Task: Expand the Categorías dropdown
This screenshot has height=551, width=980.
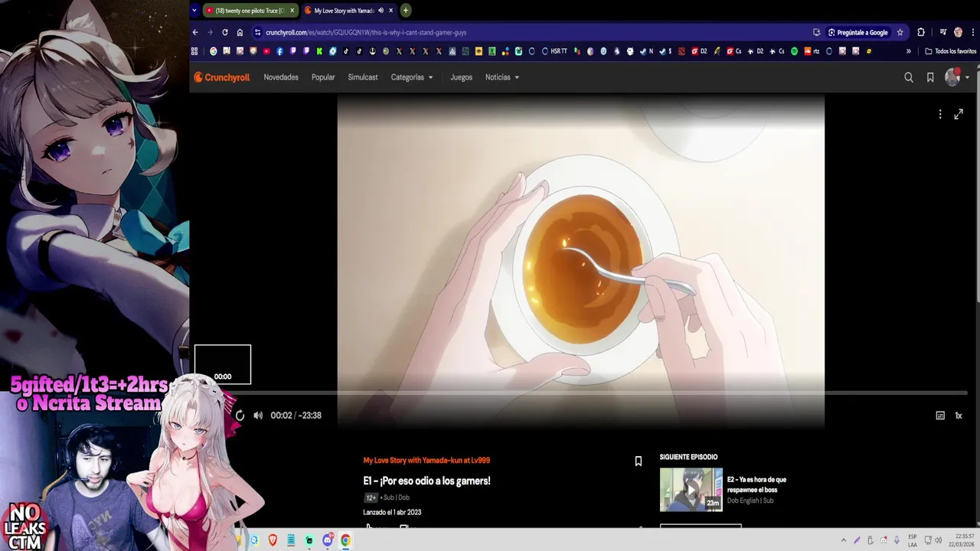Action: click(x=412, y=77)
